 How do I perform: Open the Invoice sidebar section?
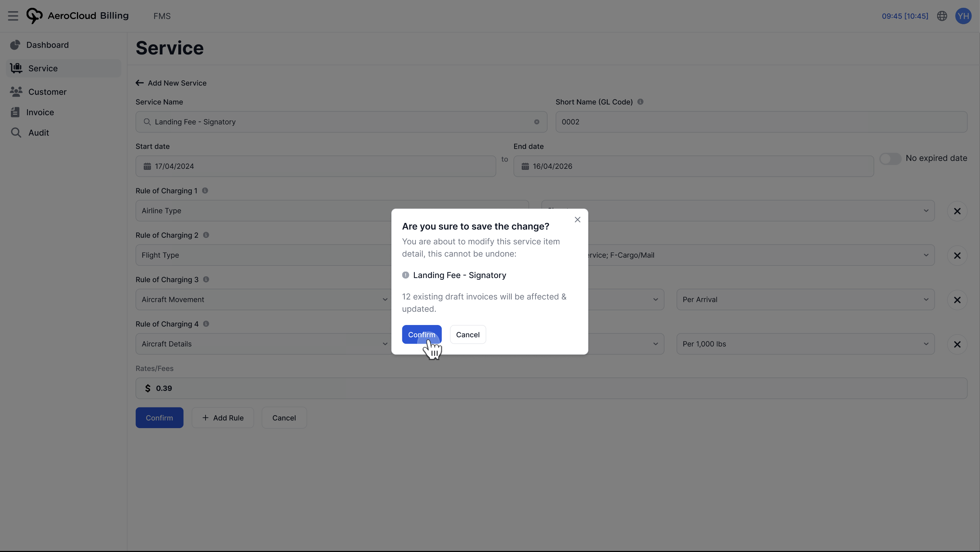pyautogui.click(x=40, y=112)
